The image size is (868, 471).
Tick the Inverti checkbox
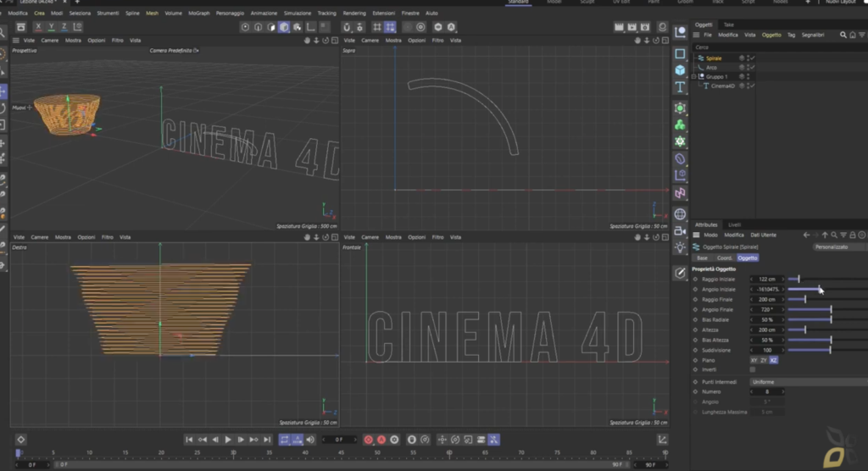point(753,369)
